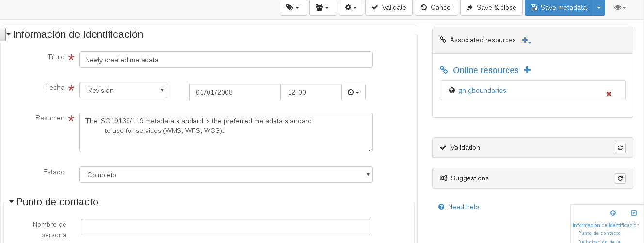644x243 pixels.
Task: Collapse the Información de Identificación section
Action: [x=8, y=35]
